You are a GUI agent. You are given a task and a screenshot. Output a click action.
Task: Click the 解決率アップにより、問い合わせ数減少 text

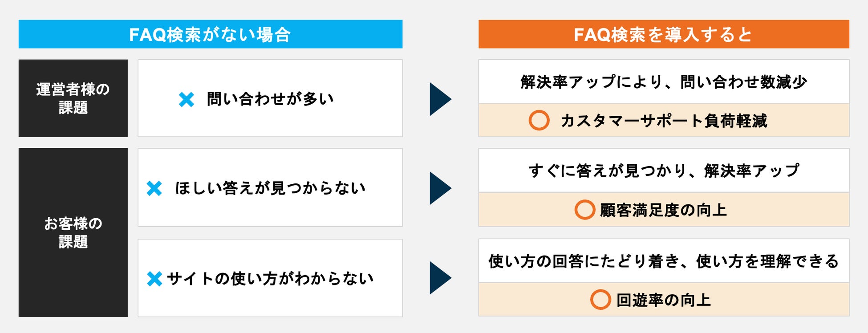663,82
